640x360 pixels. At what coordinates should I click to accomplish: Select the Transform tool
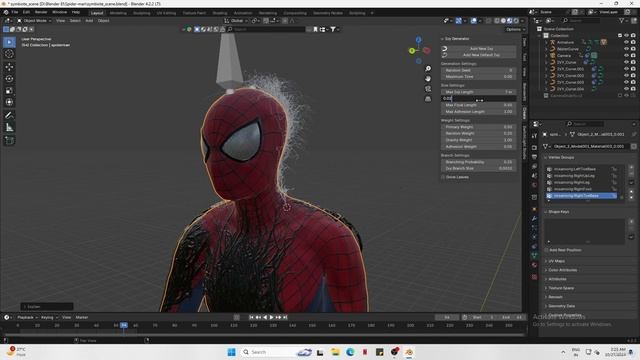point(9,102)
